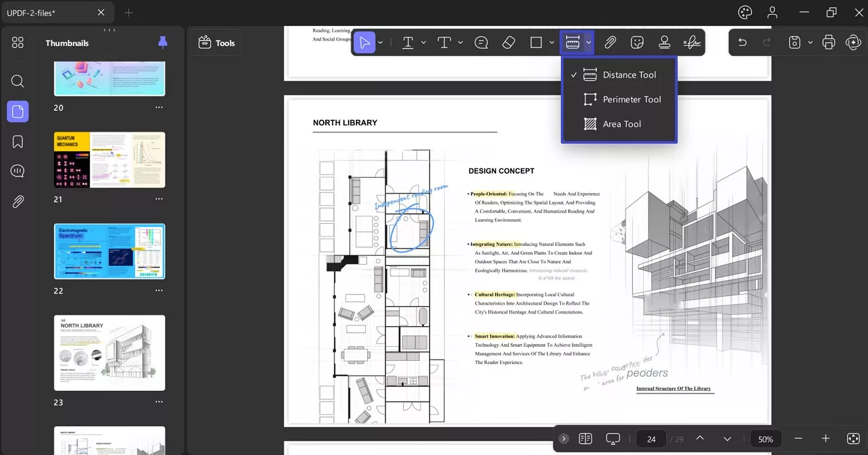
Task: Open more options for page 21
Action: tap(159, 199)
